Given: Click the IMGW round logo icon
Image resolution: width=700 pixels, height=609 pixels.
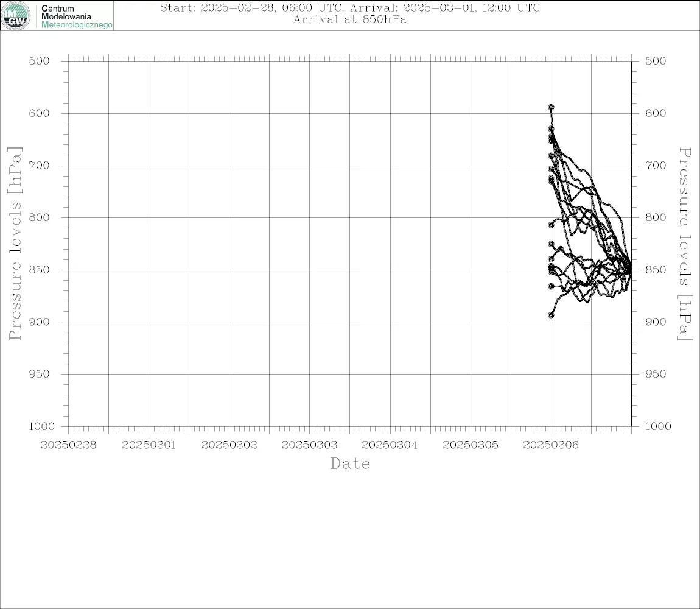Looking at the screenshot, I should coord(16,16).
